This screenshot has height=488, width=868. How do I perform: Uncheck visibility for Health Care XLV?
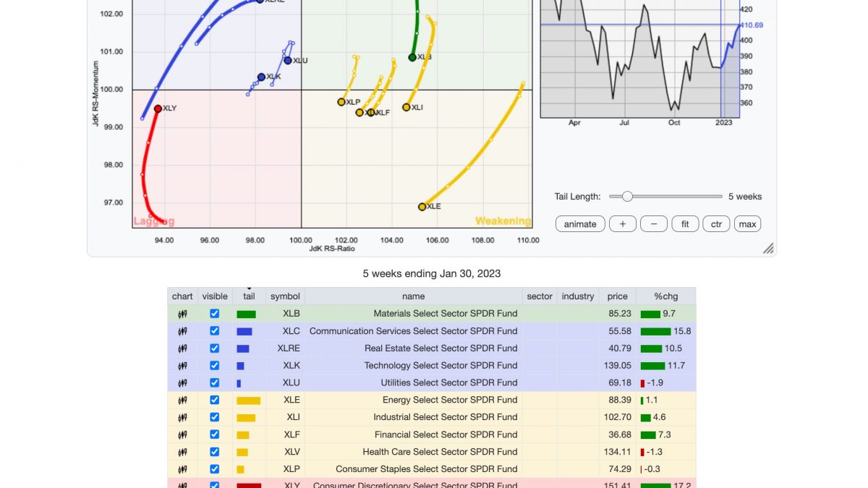coord(214,452)
